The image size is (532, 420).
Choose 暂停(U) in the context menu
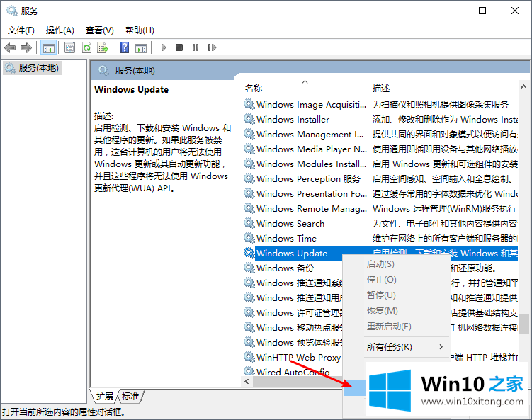click(x=396, y=295)
